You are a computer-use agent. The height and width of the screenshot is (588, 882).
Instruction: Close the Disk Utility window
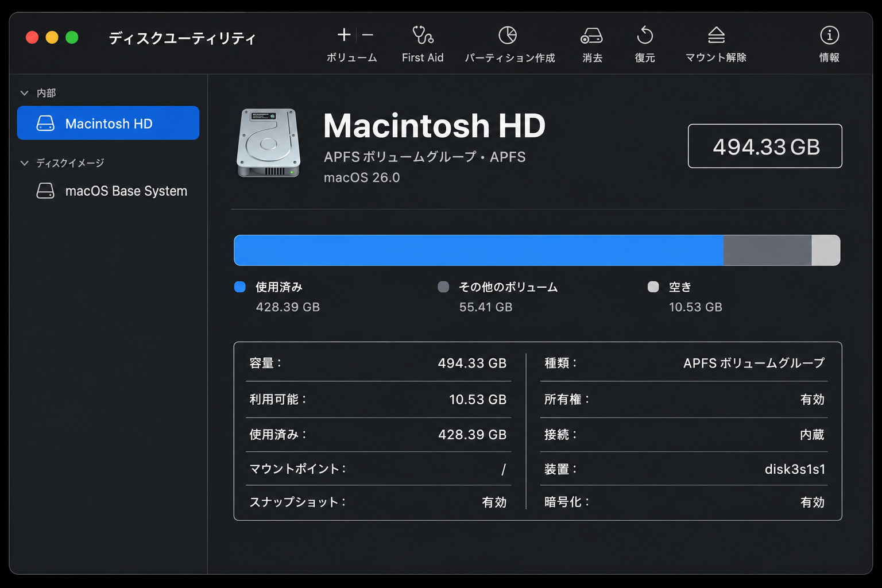(x=32, y=37)
